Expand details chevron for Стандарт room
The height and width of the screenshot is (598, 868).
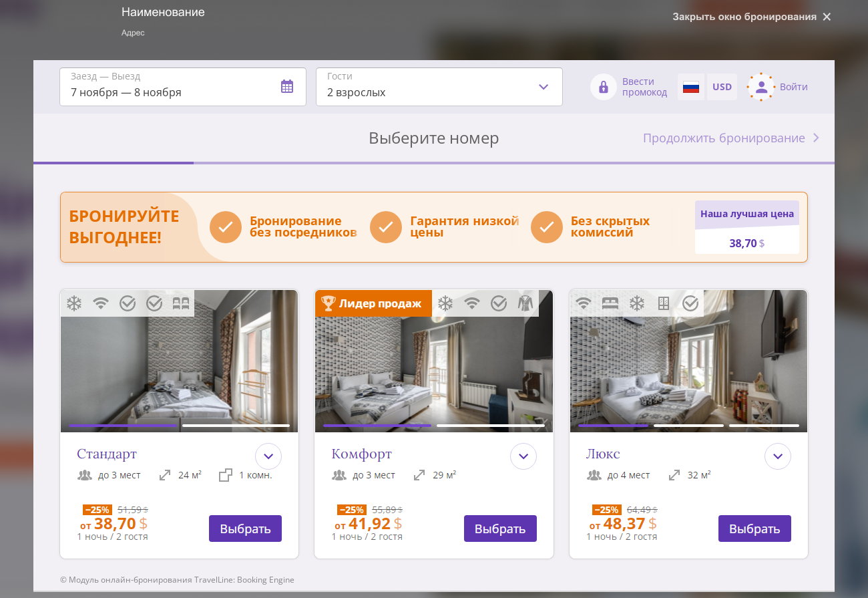tap(268, 456)
